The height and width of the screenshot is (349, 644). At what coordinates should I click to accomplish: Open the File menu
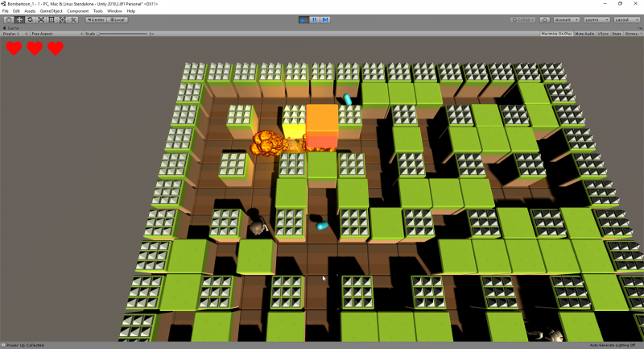(6, 11)
